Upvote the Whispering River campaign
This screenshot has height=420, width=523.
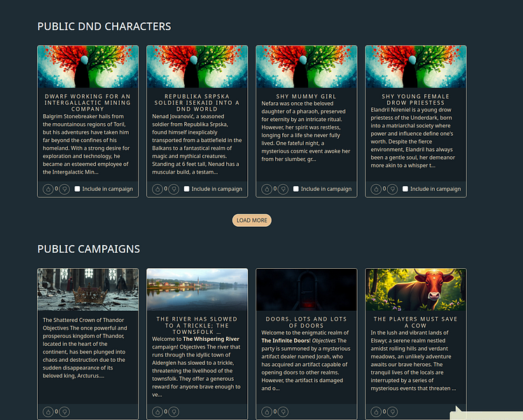coord(158,412)
